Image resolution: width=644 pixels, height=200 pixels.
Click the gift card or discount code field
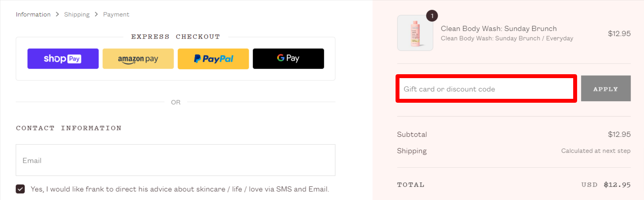click(486, 89)
